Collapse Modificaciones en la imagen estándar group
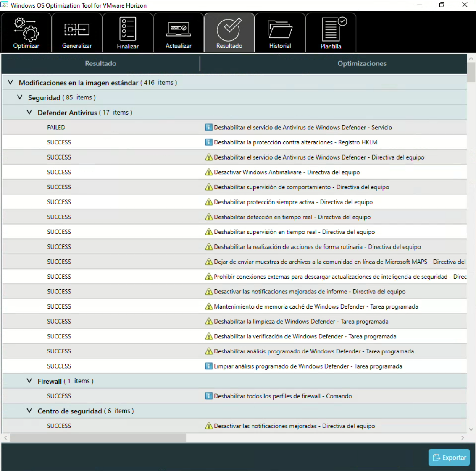 coord(11,83)
